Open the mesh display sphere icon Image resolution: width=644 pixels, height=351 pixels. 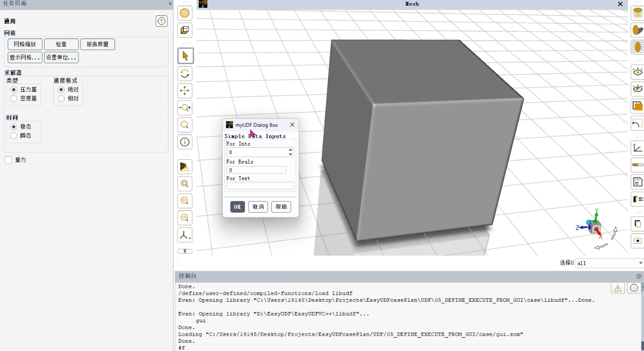pos(185,13)
